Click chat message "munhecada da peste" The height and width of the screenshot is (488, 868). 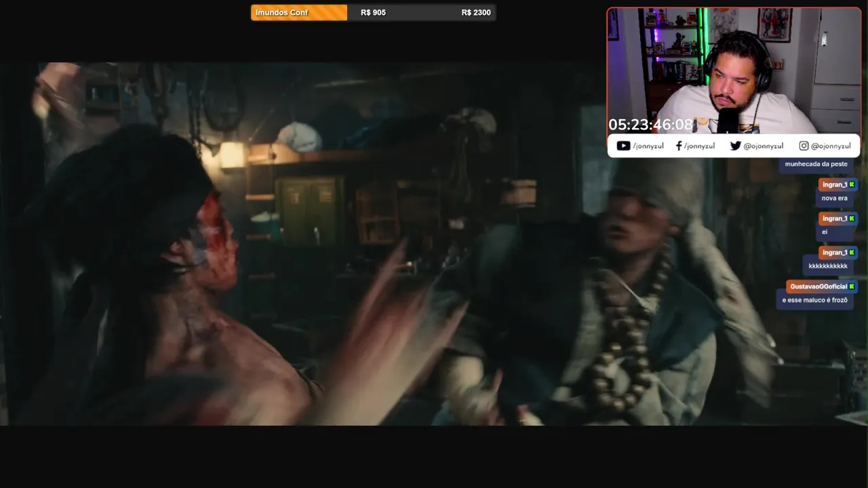click(816, 164)
